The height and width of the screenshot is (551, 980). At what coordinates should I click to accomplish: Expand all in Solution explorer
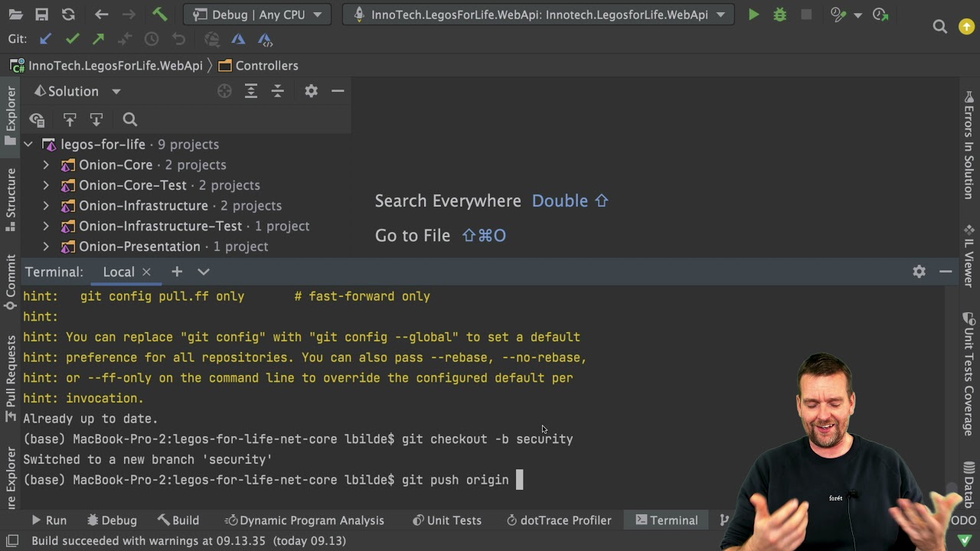(x=250, y=91)
